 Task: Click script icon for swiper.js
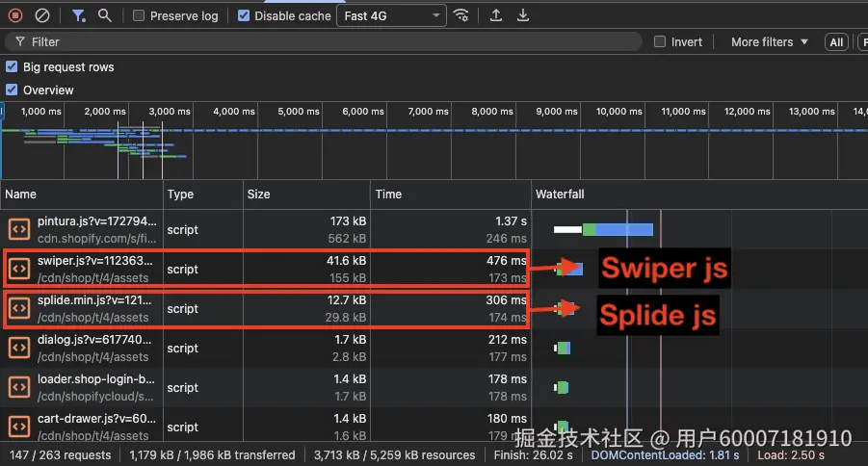[19, 269]
